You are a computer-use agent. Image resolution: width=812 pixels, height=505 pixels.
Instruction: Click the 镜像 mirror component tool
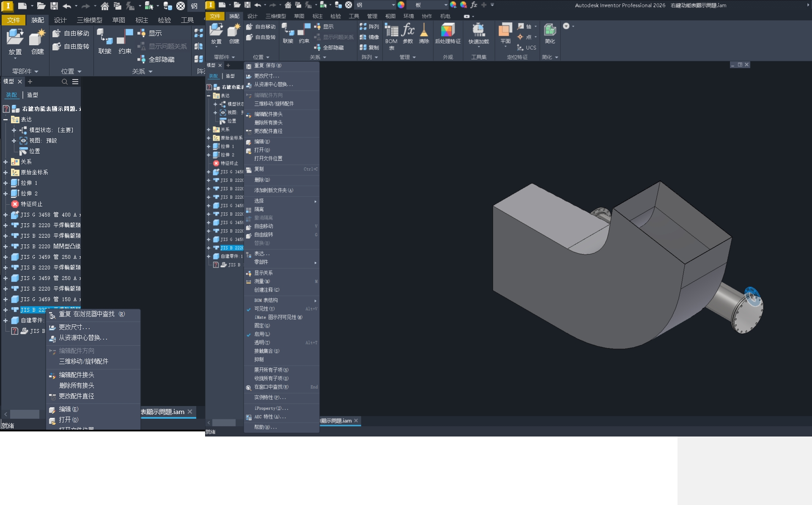[369, 37]
